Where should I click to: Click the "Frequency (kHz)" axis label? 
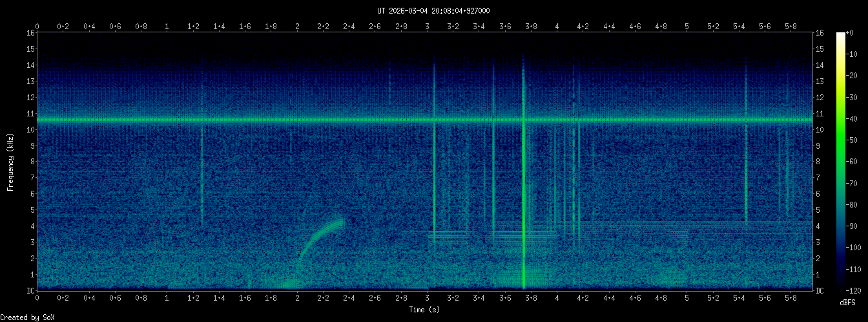coord(10,161)
